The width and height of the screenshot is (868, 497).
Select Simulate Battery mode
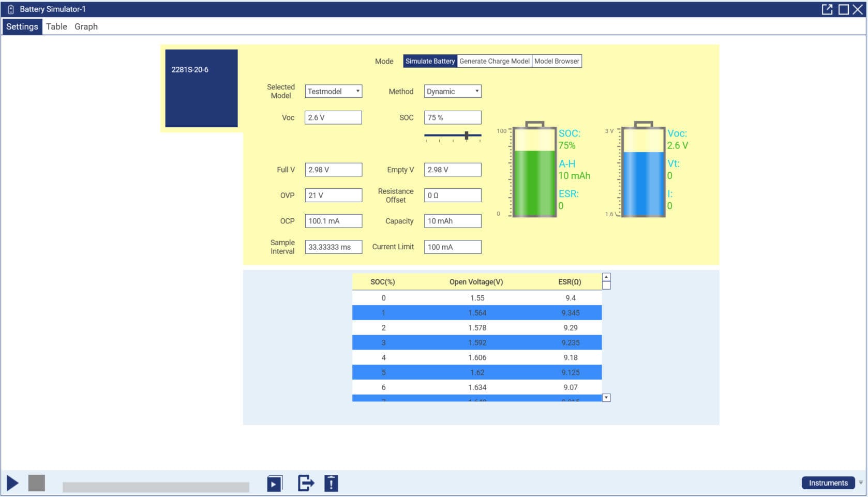pyautogui.click(x=430, y=61)
